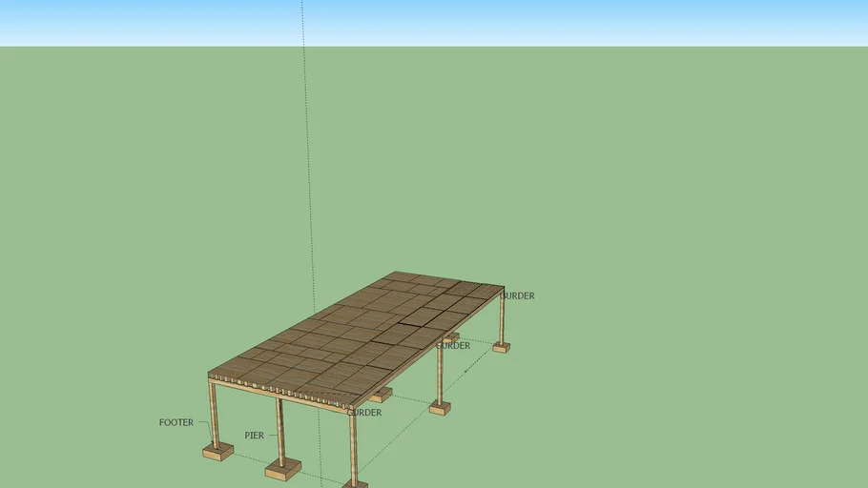Click the blue sky background
Image resolution: width=868 pixels, height=488 pixels.
[572, 21]
